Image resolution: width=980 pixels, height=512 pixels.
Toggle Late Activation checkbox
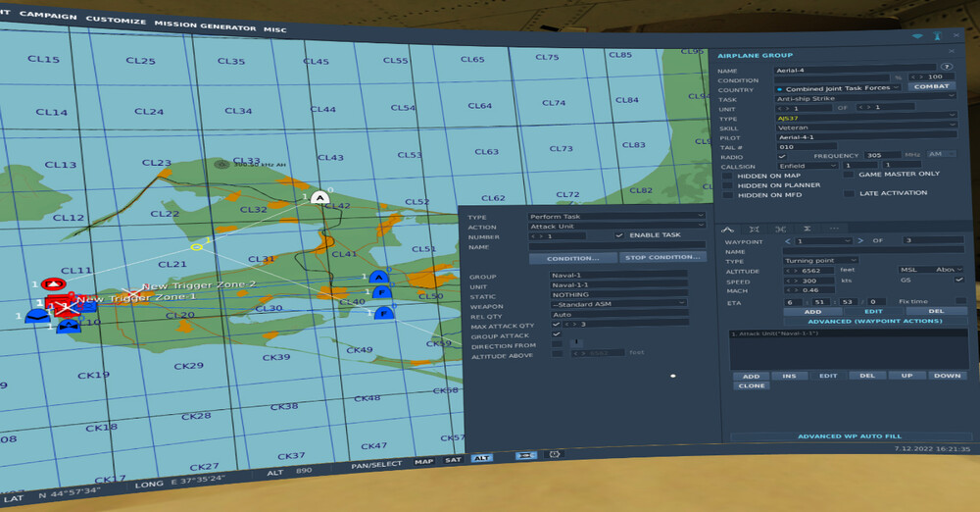pyautogui.click(x=849, y=193)
